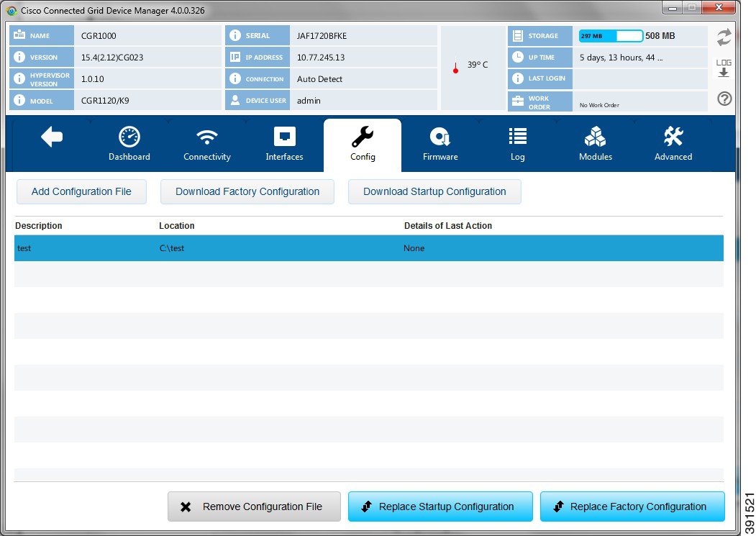The width and height of the screenshot is (756, 536).
Task: Click the hypervisor version value 1.0.10
Action: tap(92, 79)
